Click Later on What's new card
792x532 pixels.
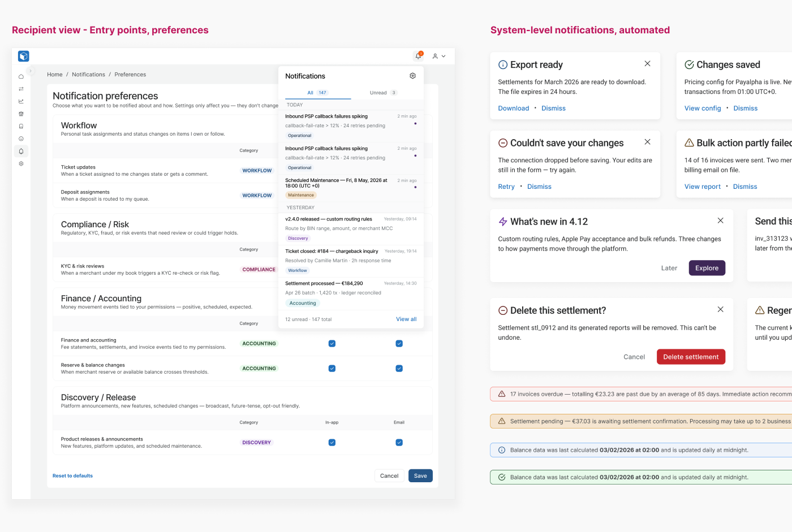[669, 268]
